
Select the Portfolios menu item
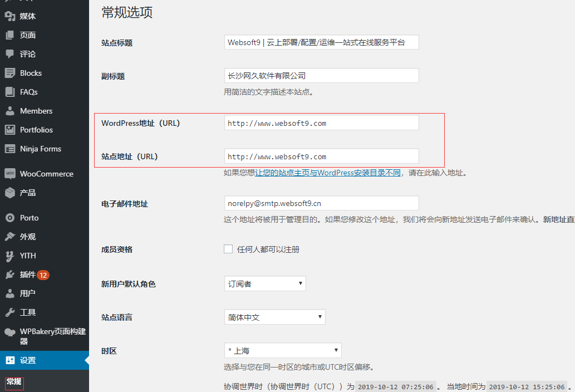(36, 130)
